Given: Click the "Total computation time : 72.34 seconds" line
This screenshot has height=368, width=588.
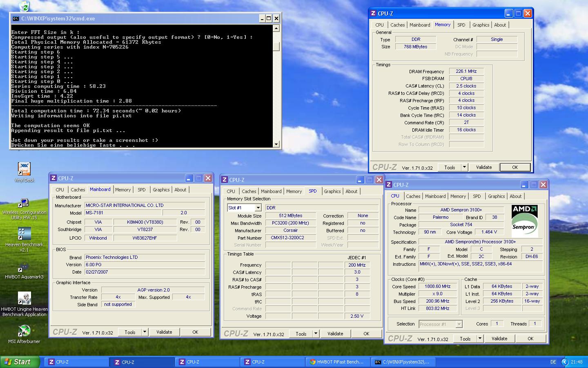Looking at the screenshot, I should point(96,111).
